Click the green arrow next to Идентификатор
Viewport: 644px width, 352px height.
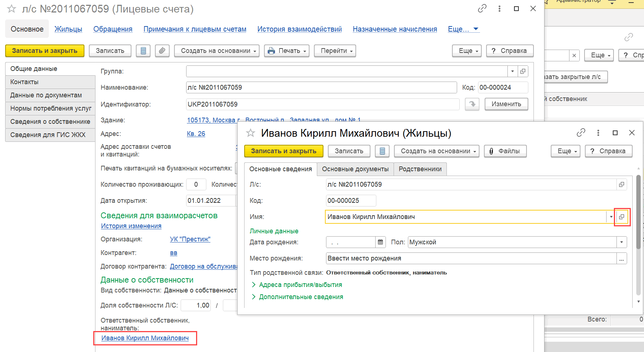[x=472, y=104]
